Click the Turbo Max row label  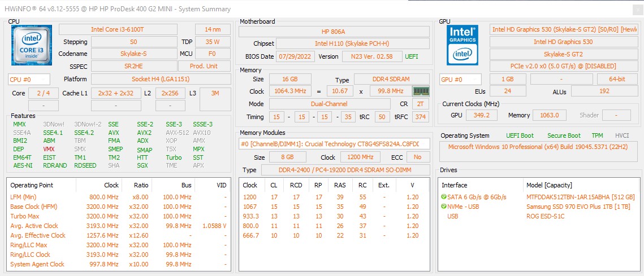[x=24, y=216]
